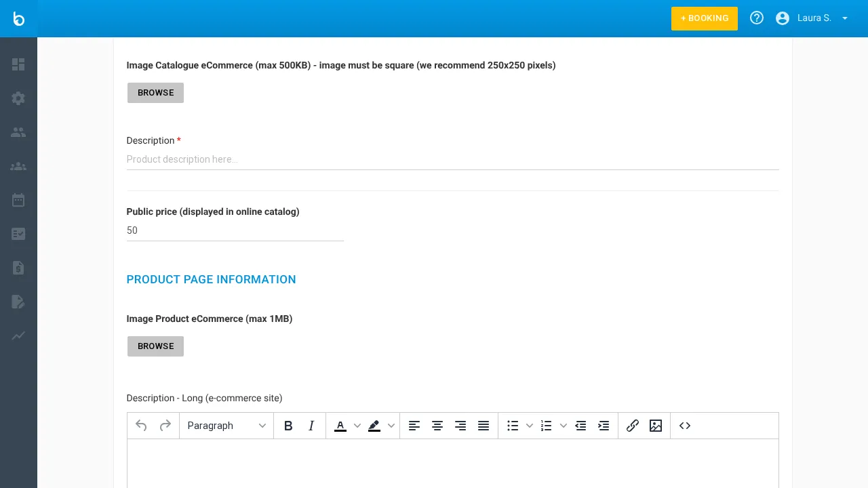The width and height of the screenshot is (868, 488).
Task: Open the Help question mark icon
Action: (757, 18)
